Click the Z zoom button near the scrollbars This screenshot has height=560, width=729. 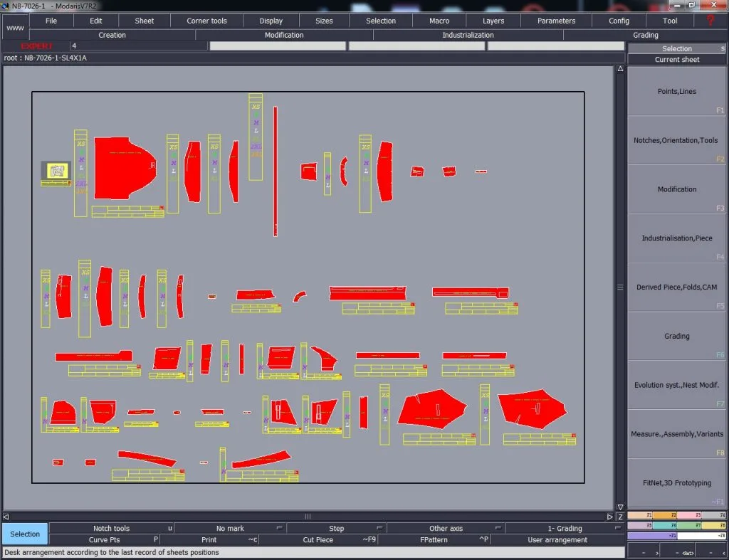tap(620, 517)
